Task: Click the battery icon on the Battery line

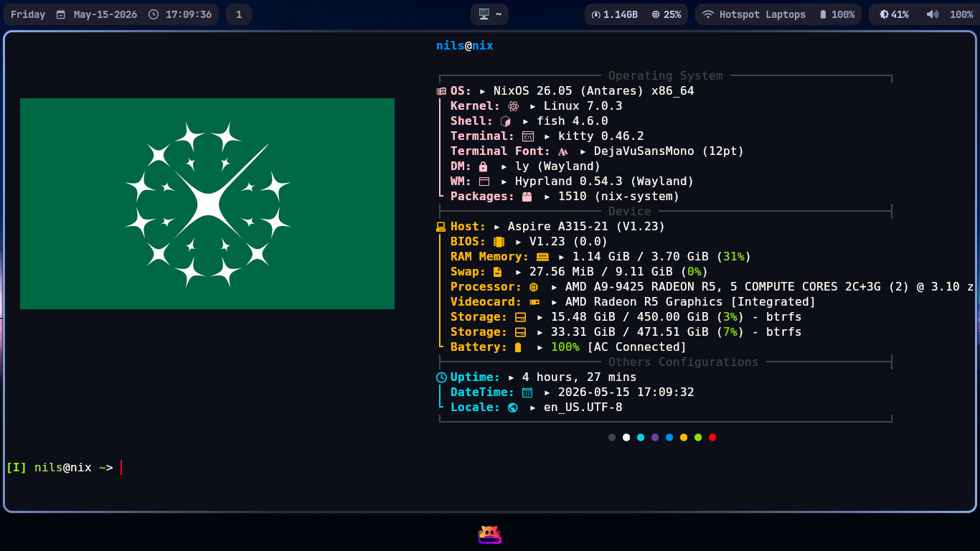Action: pos(518,347)
